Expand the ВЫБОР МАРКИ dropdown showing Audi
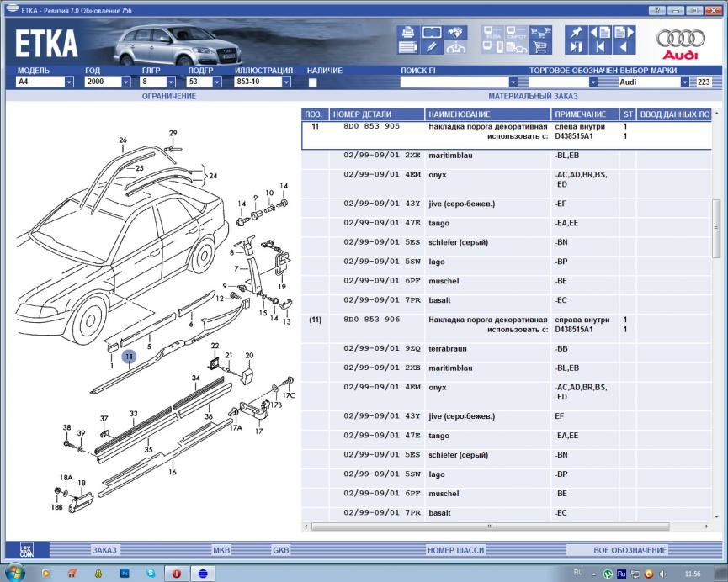728x582 pixels. (685, 82)
